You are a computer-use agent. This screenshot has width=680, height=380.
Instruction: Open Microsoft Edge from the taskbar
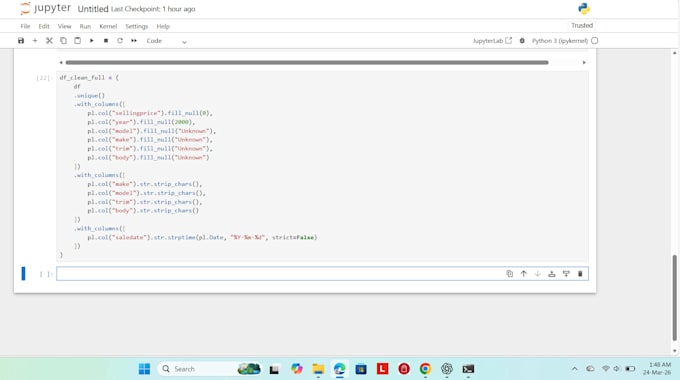(x=340, y=369)
